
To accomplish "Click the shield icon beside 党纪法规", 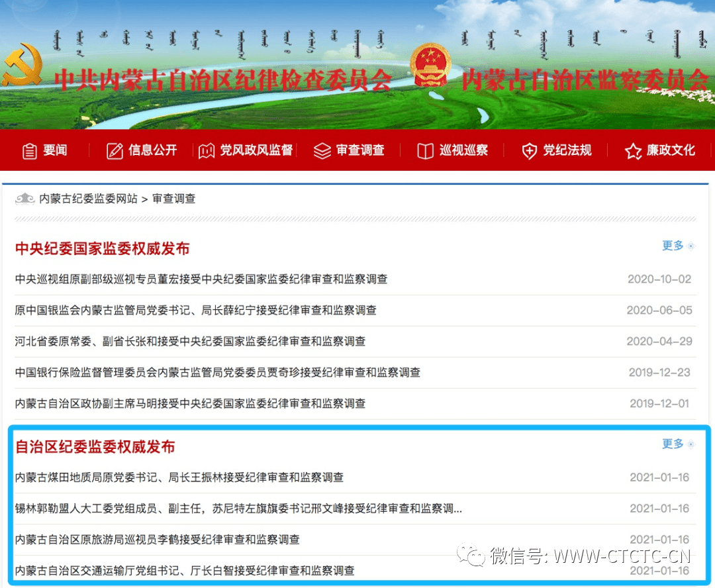I will tap(529, 151).
